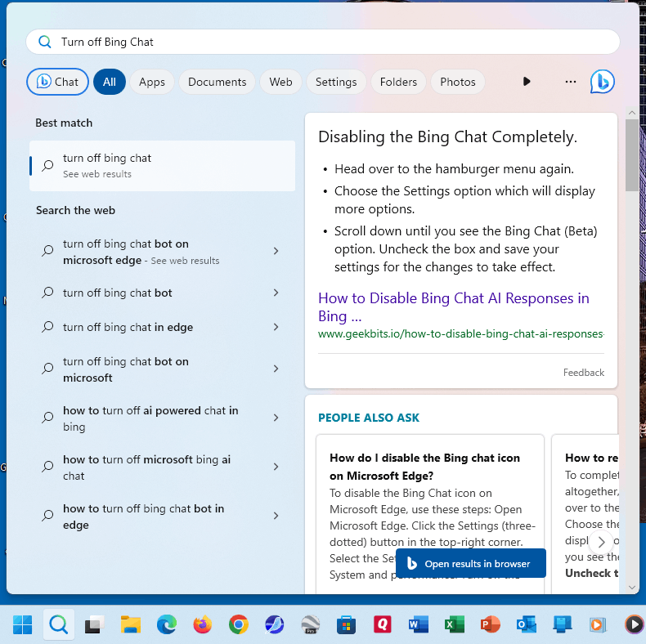Click the scrollbar up arrow in results pane
This screenshot has height=644, width=646.
click(x=631, y=113)
